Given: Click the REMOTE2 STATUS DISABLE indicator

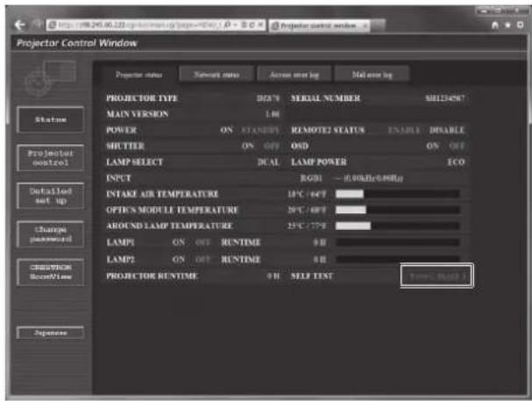Looking at the screenshot, I should pyautogui.click(x=447, y=130).
